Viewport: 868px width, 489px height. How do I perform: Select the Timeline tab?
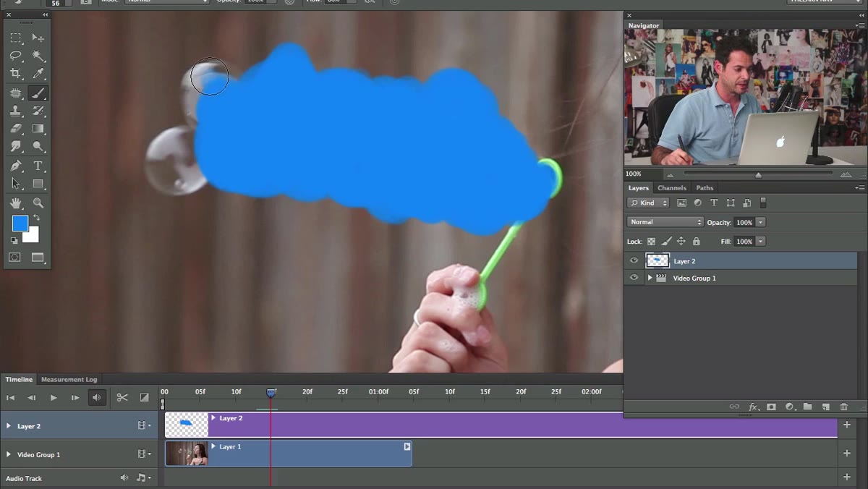tap(19, 380)
